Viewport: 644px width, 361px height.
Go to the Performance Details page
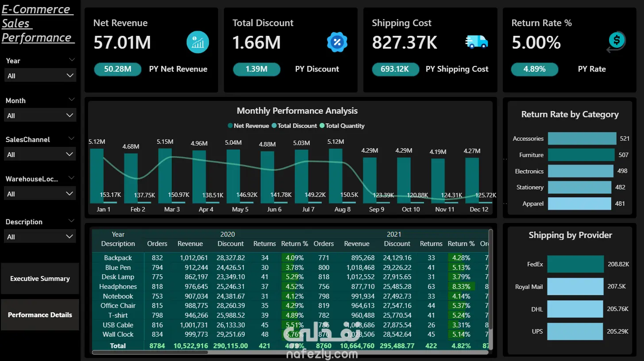point(40,315)
